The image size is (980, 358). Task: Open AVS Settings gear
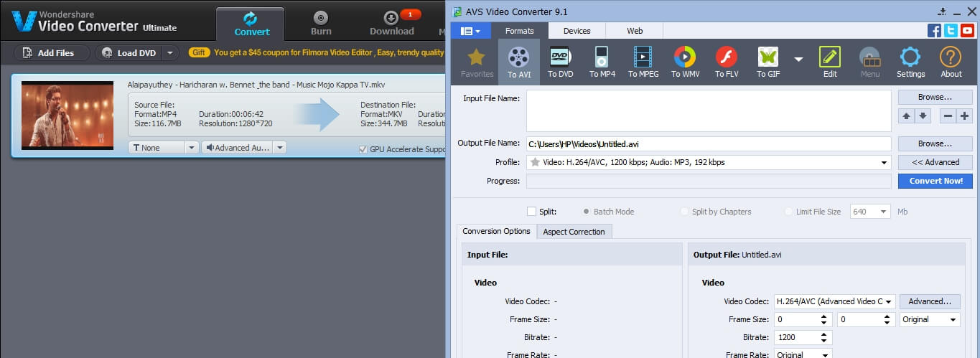tap(910, 62)
